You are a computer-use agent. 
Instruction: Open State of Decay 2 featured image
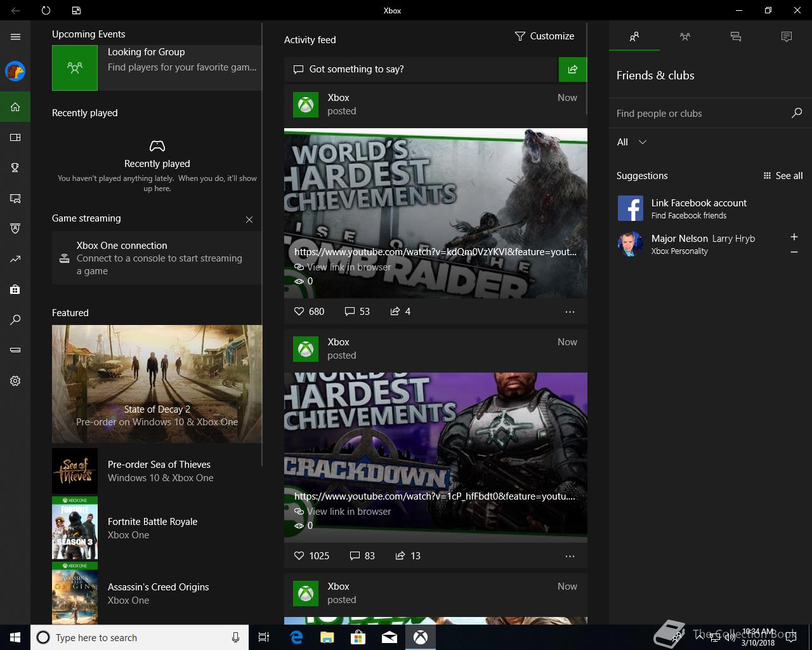click(x=157, y=384)
